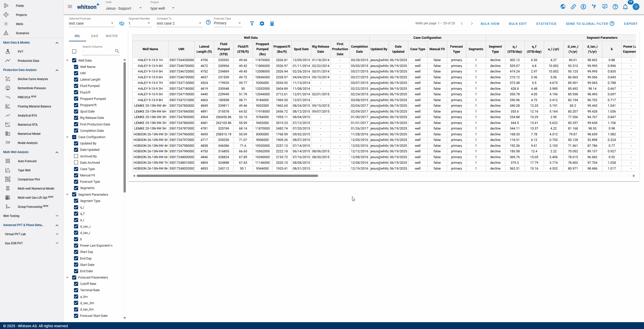Uncheck the Lateral Length column checkbox

coord(76,80)
